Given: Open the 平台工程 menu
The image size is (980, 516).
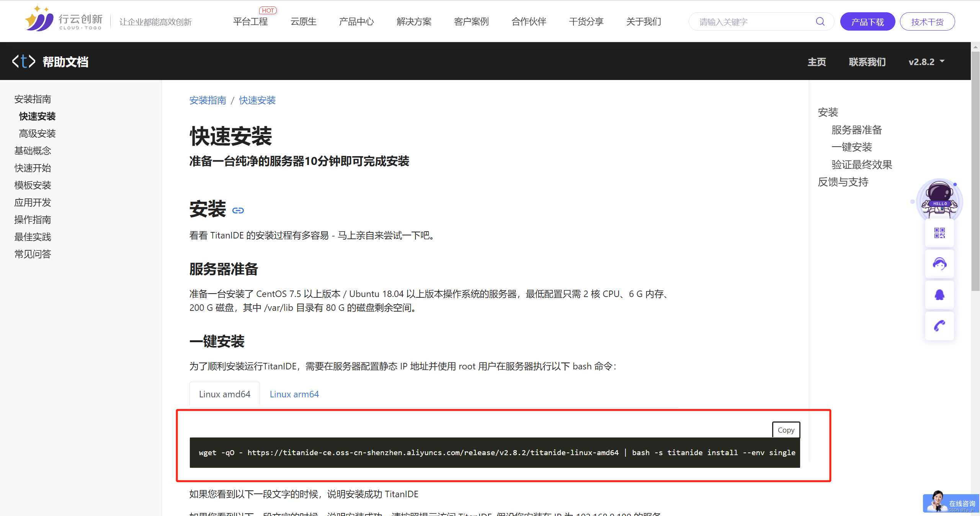Looking at the screenshot, I should 250,21.
